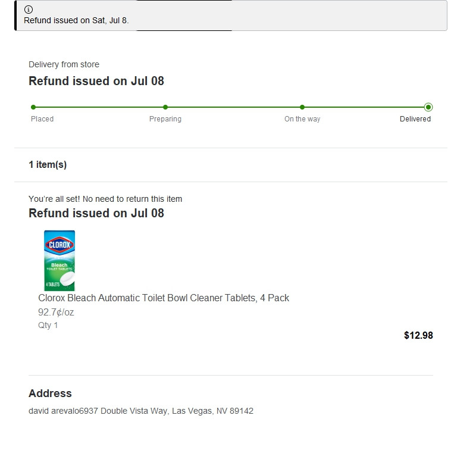Open the Clorox Bleach Automatic Toilet Bowl Cleaner link

point(164,298)
